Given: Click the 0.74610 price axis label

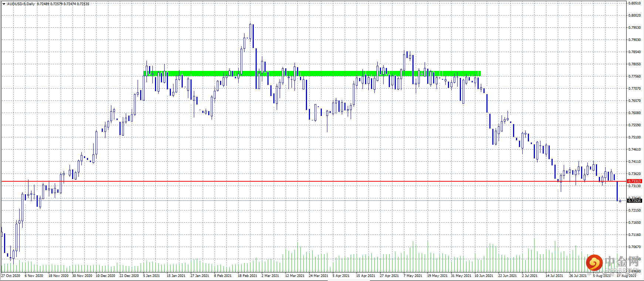Looking at the screenshot, I should pyautogui.click(x=635, y=150).
